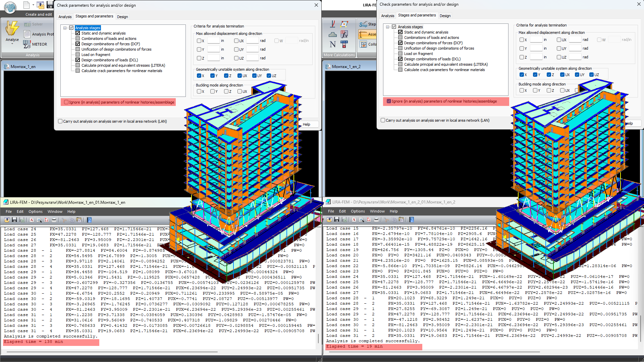Uncheck geometrically unstable UZ in left dialog
Viewport: 644px width, 362px height.
269,76
